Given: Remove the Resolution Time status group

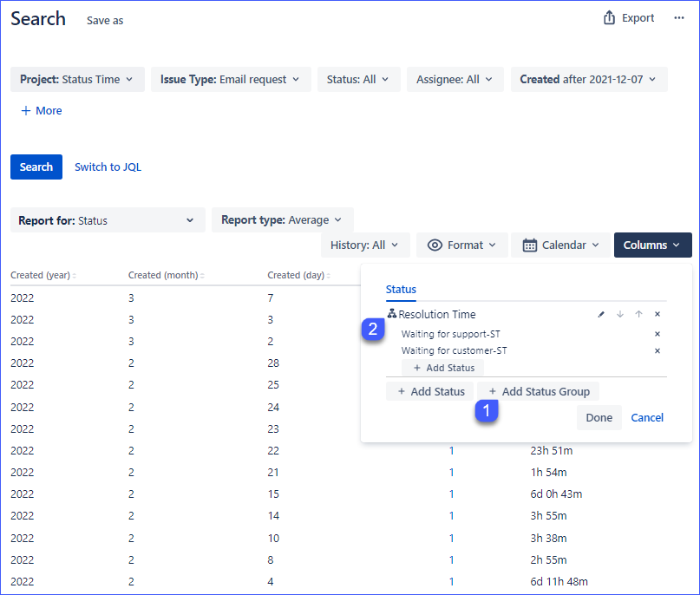Looking at the screenshot, I should tap(657, 315).
